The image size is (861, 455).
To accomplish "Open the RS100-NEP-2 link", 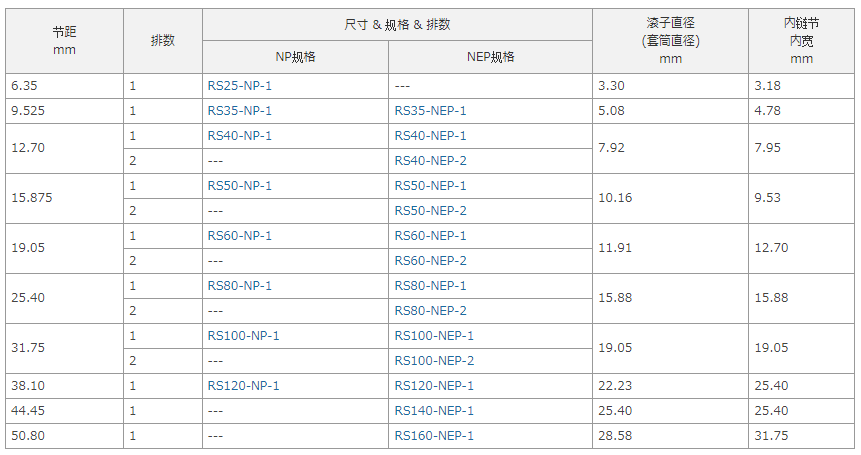I will coord(434,361).
